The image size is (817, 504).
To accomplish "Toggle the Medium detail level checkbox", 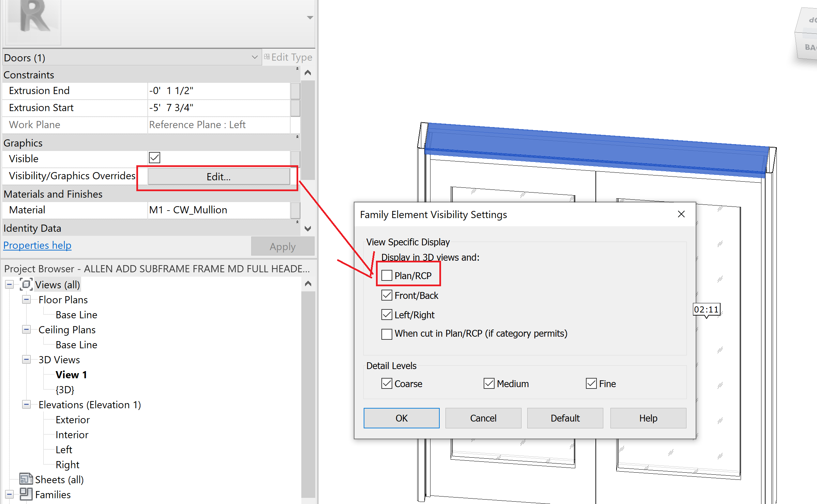I will (x=489, y=383).
